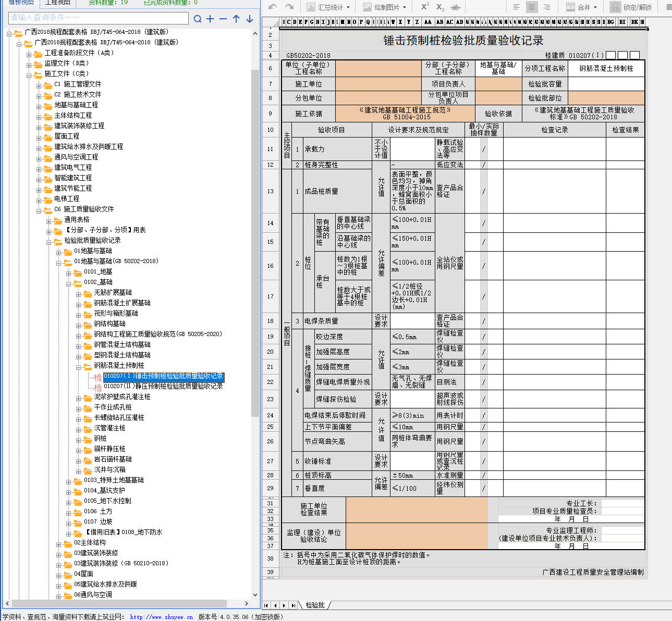The height and width of the screenshot is (621, 672).
Task: Toggle strikethrough ab formatting
Action: pyautogui.click(x=455, y=7)
